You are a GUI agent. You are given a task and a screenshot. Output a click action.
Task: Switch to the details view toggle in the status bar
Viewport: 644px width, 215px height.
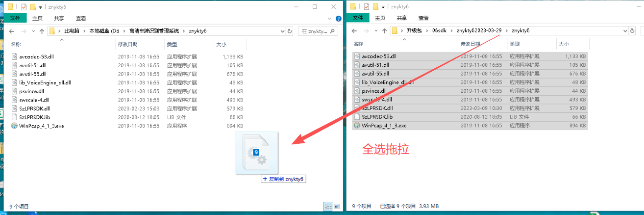pyautogui.click(x=327, y=207)
